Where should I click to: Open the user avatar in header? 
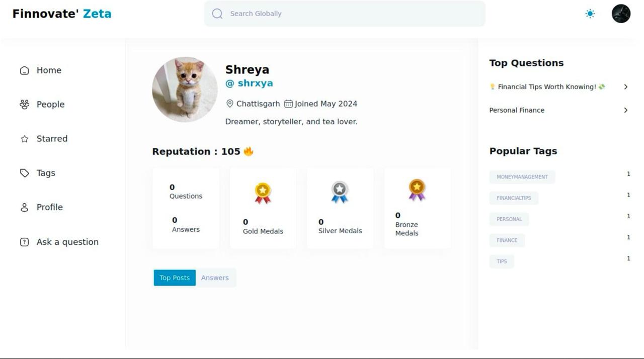pos(621,14)
